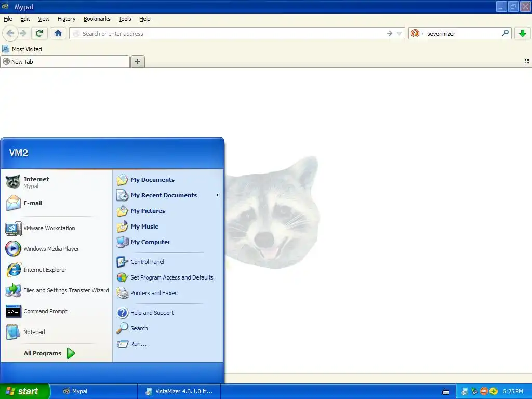The image size is (532, 399).
Task: Open Windows Media Player entry
Action: click(57, 249)
